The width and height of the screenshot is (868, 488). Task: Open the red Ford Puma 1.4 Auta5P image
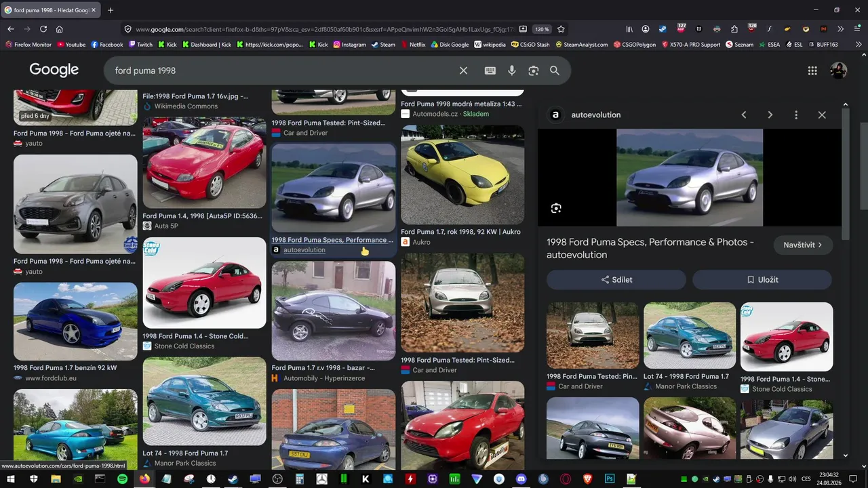pyautogui.click(x=204, y=163)
